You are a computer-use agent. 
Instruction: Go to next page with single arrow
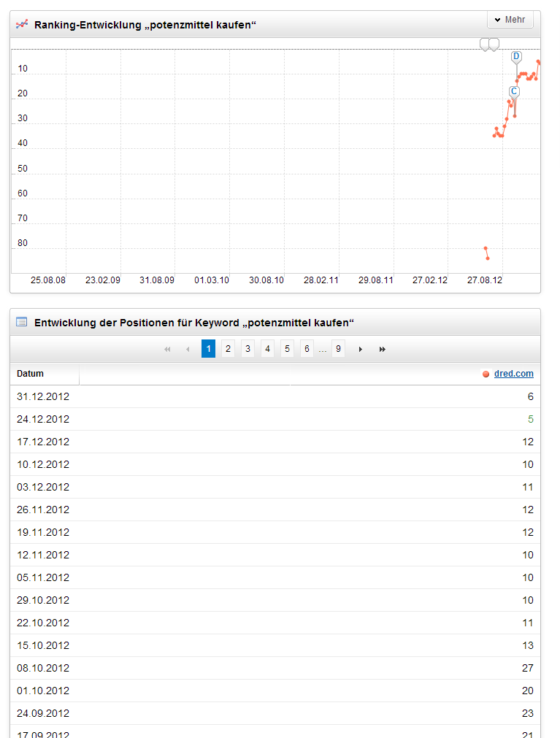[x=360, y=349]
